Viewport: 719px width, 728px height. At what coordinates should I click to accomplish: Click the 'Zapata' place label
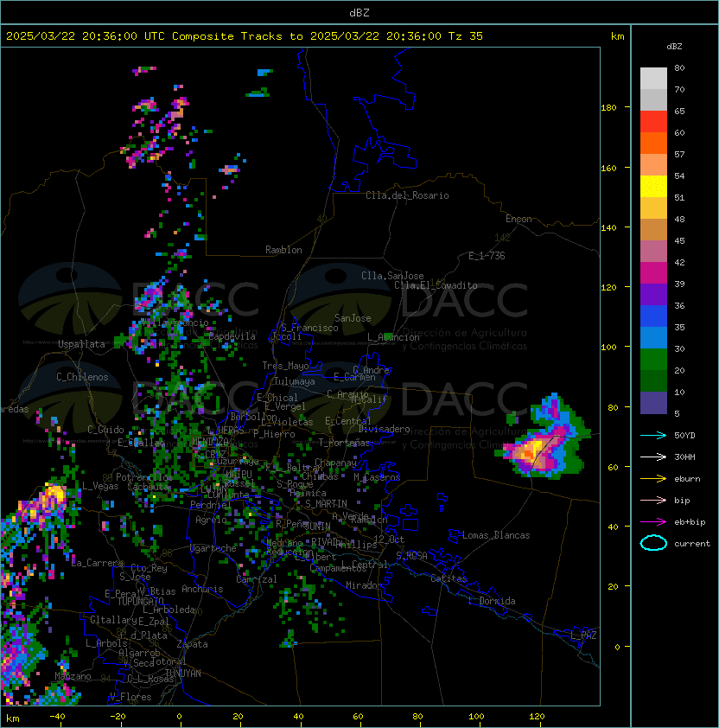coord(192,644)
